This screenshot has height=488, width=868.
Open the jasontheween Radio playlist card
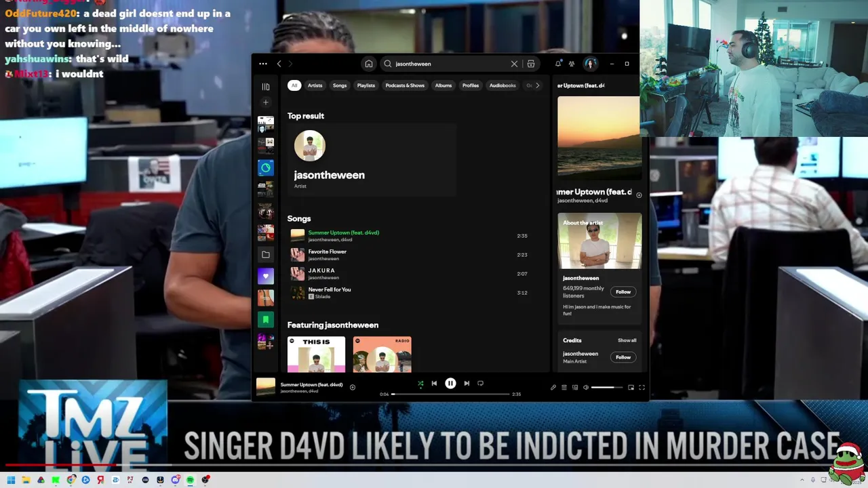coord(382,354)
